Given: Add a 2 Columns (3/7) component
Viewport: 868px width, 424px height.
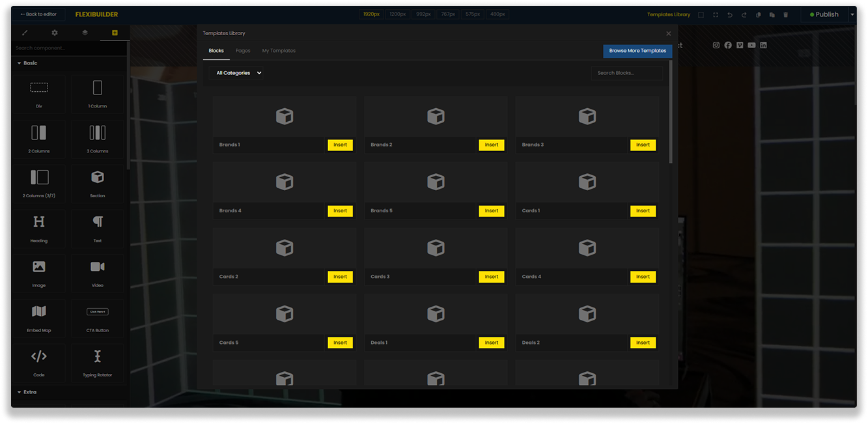Looking at the screenshot, I should click(39, 183).
